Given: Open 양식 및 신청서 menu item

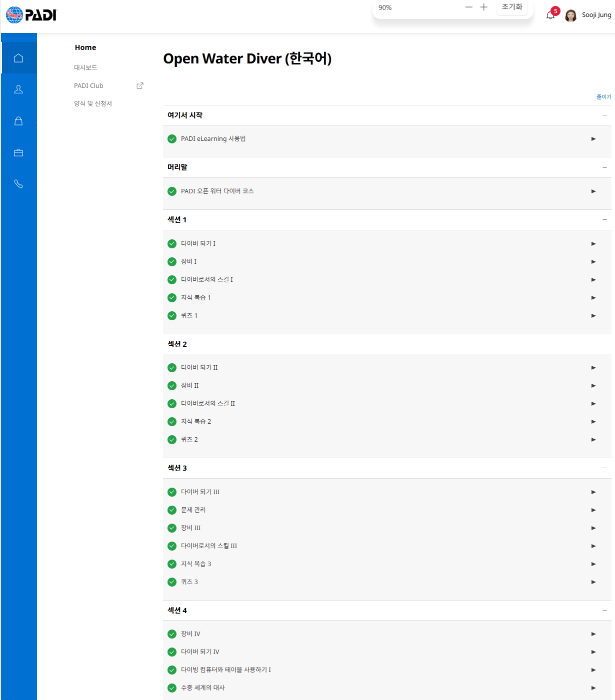Looking at the screenshot, I should click(x=93, y=103).
